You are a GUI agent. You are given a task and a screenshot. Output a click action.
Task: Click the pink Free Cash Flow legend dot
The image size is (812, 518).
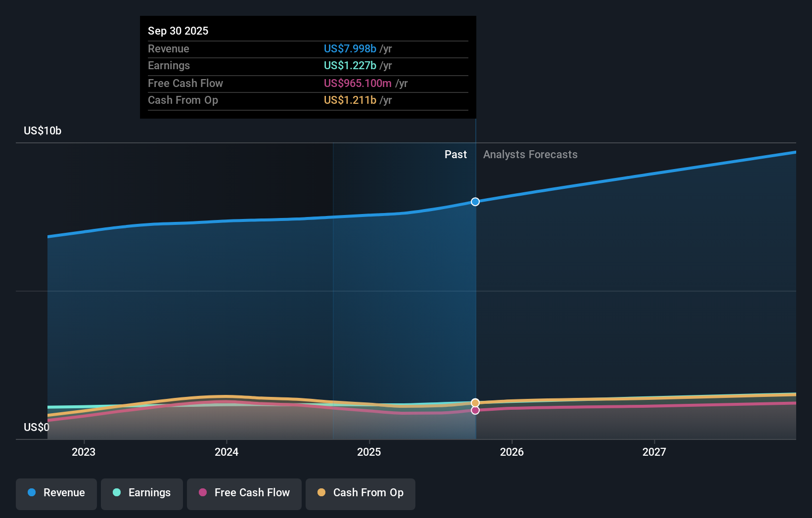coord(202,493)
